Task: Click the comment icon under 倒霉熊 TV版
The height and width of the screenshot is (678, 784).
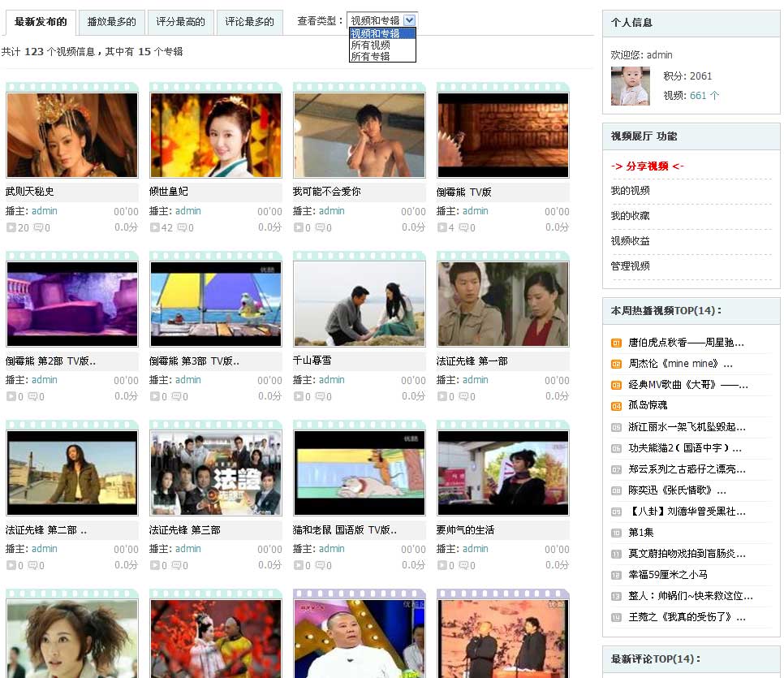Action: coord(463,227)
